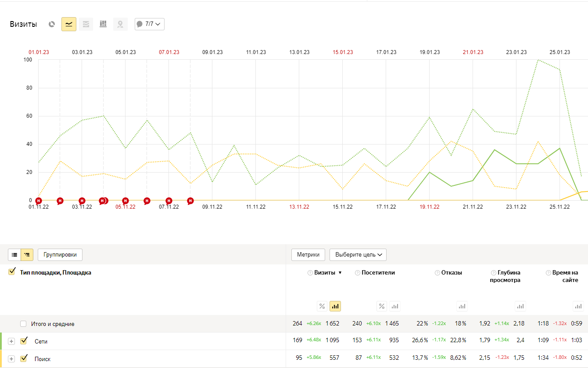The height and width of the screenshot is (369, 588).
Task: Click the 557 visits value for Поиск
Action: (334, 358)
